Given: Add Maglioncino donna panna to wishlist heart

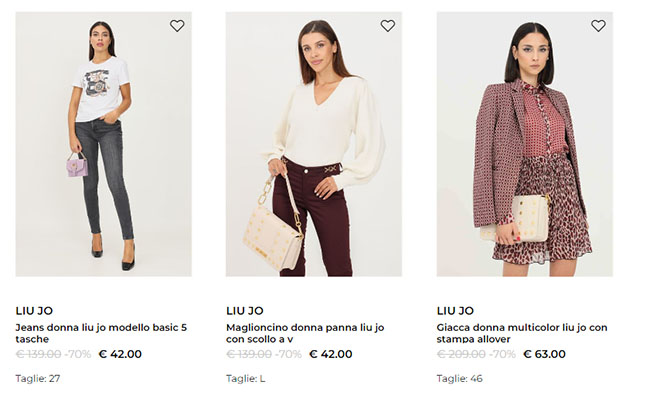Looking at the screenshot, I should pos(388,26).
